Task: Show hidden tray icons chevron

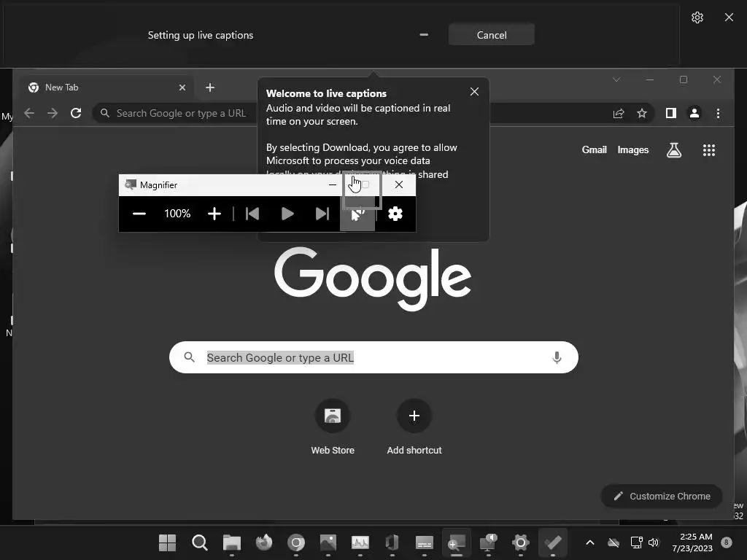Action: [x=589, y=542]
